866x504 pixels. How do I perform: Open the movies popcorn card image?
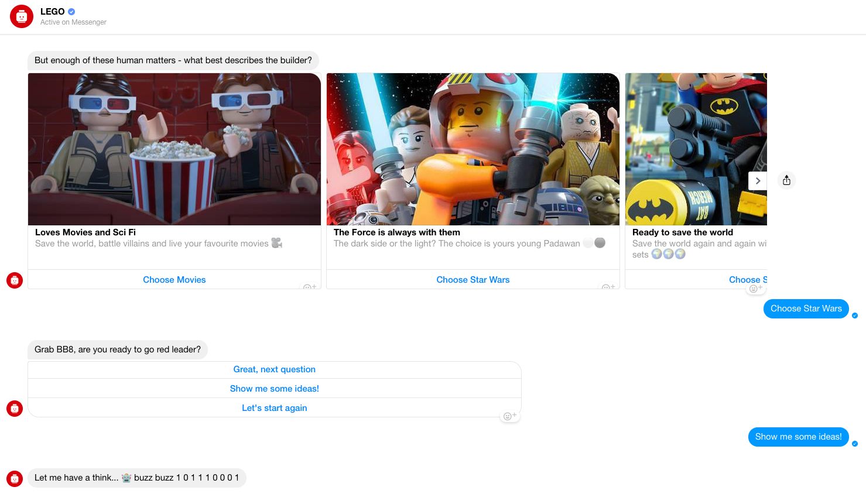coord(174,149)
